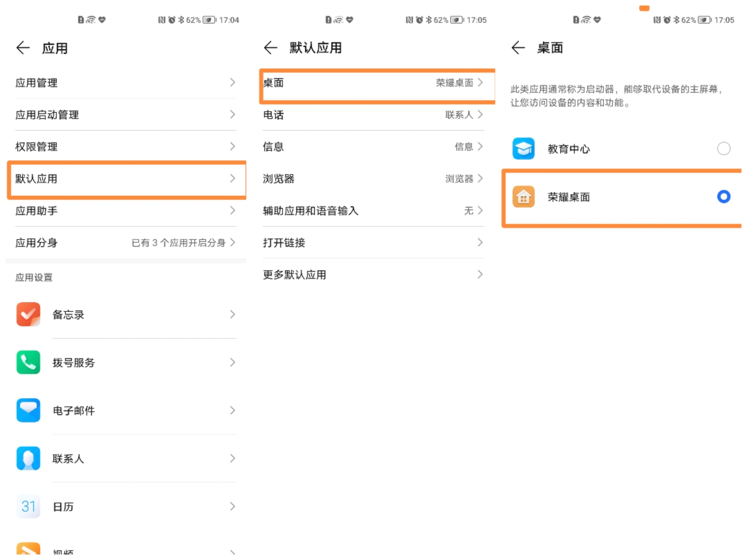Tap the 教育中心 graduation cap icon
747x560 pixels.
523,149
